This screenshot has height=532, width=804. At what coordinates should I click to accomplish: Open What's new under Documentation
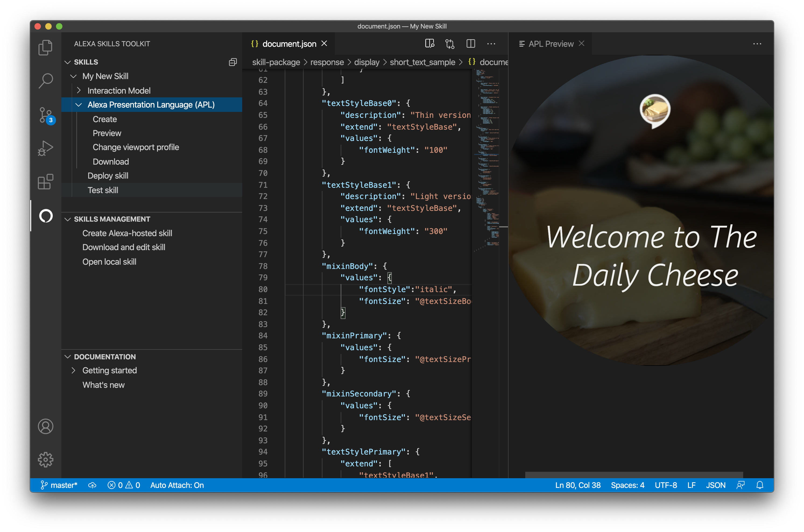click(104, 385)
